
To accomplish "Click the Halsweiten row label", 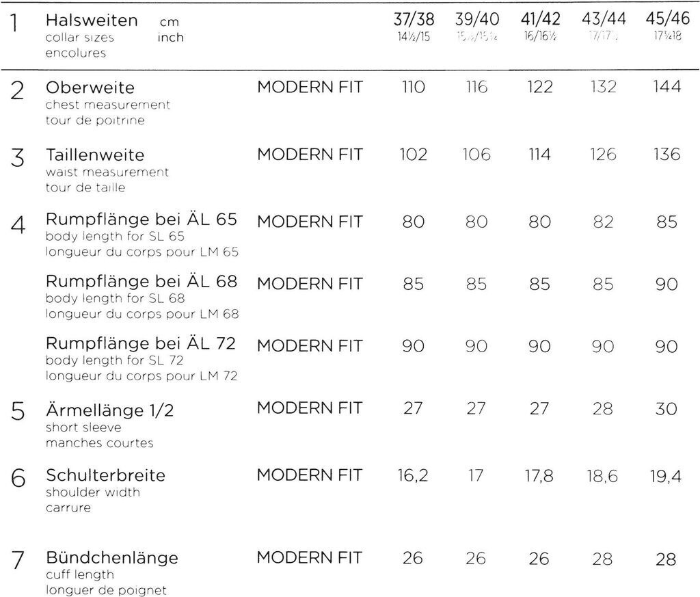I will (91, 21).
